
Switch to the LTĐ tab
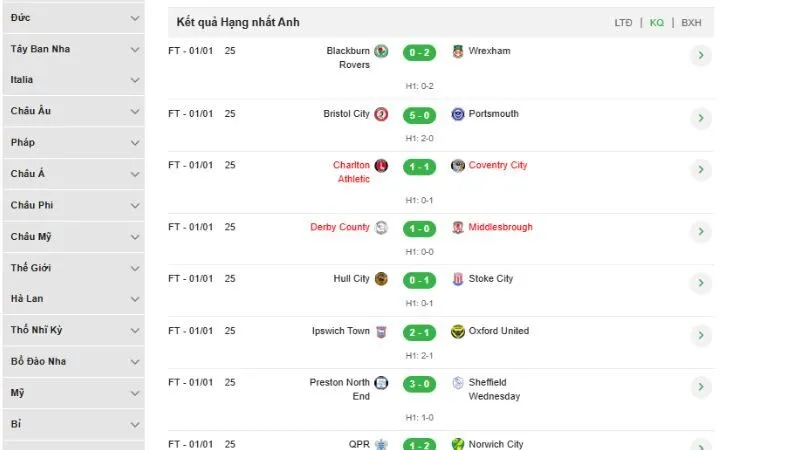click(624, 22)
